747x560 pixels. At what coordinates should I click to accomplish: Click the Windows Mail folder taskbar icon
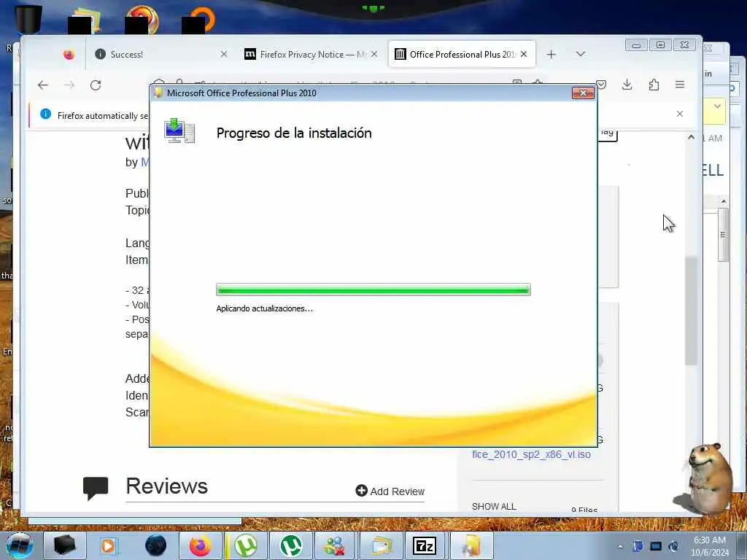point(382,545)
